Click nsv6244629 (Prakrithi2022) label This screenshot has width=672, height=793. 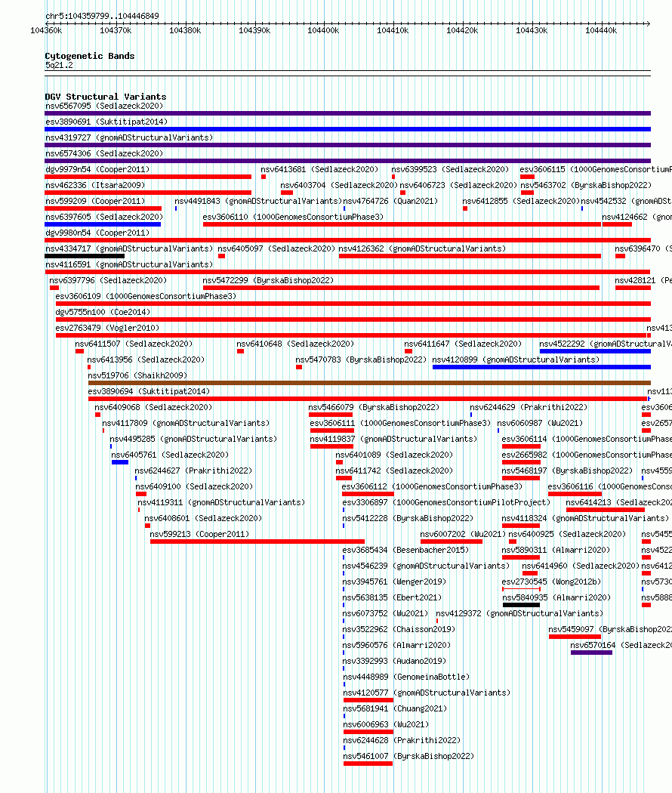[529, 407]
